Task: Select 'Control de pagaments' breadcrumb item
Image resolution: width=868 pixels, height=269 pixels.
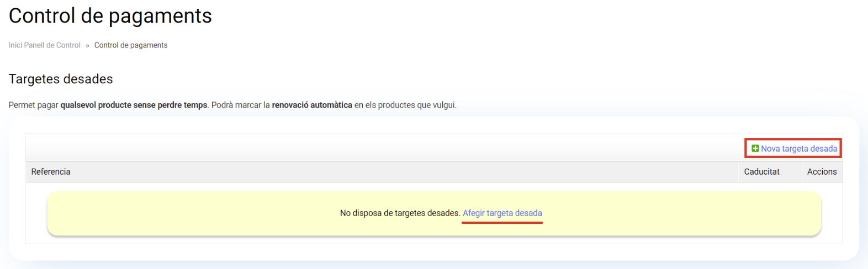Action: 131,45
